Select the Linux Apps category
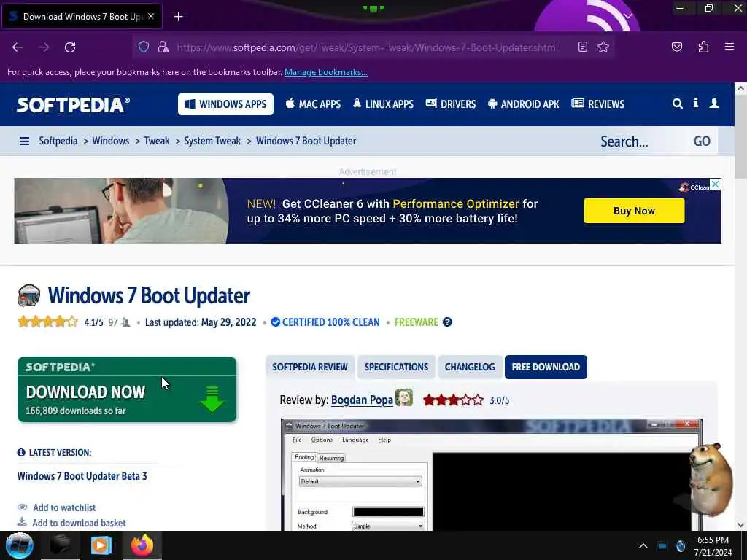This screenshot has height=560, width=747. pos(383,104)
